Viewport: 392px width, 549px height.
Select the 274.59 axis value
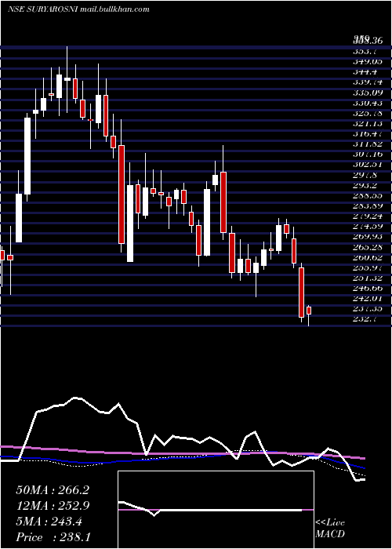click(367, 227)
